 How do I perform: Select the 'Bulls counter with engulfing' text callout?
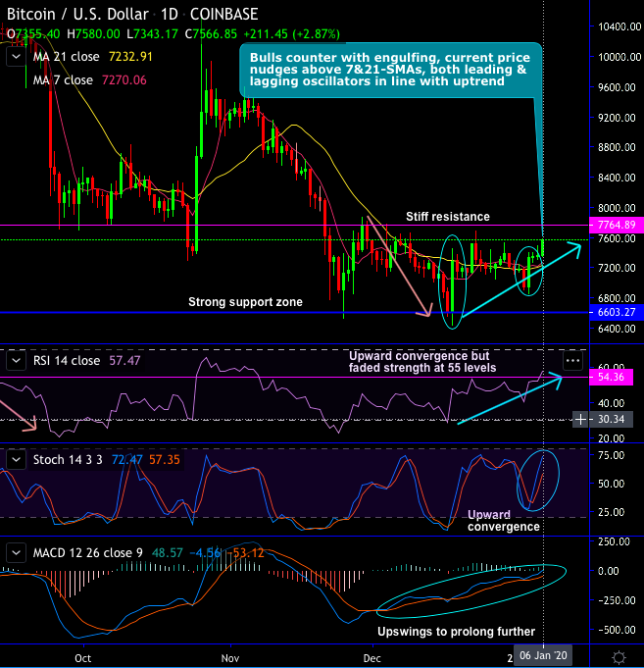390,70
